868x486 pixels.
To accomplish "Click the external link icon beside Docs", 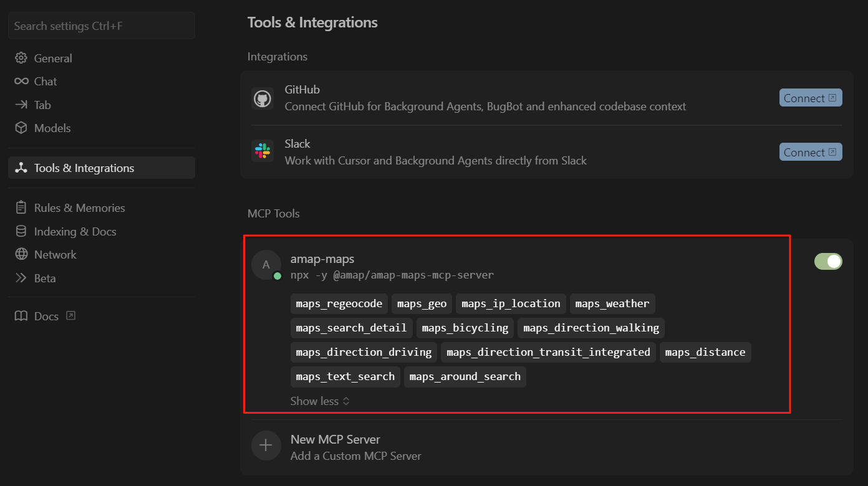I will click(x=70, y=316).
